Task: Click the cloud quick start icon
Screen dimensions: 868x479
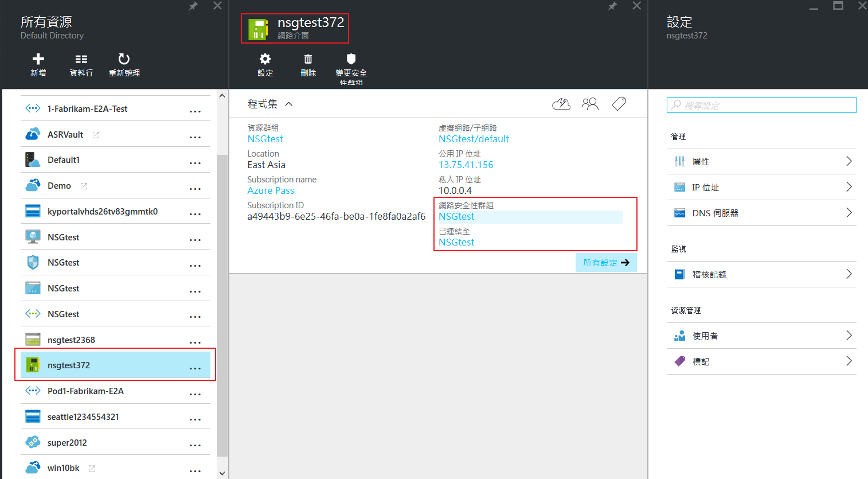Action: (x=561, y=104)
